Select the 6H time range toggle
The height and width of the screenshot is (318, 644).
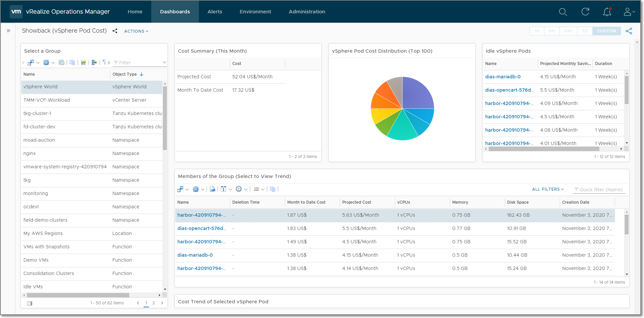(552, 31)
